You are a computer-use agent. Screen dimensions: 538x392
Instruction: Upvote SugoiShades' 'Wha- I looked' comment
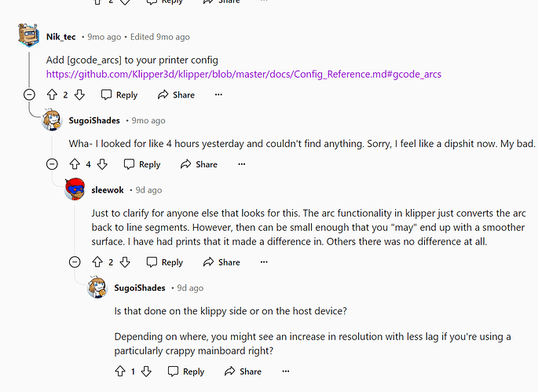click(x=75, y=164)
